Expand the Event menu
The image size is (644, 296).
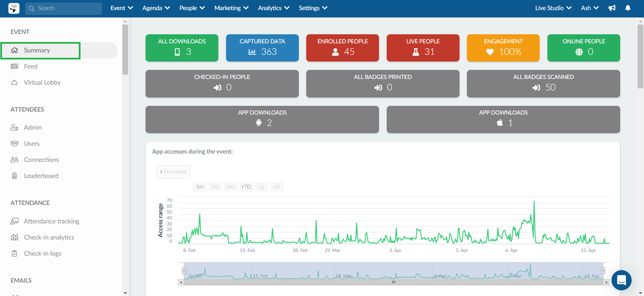(x=122, y=8)
